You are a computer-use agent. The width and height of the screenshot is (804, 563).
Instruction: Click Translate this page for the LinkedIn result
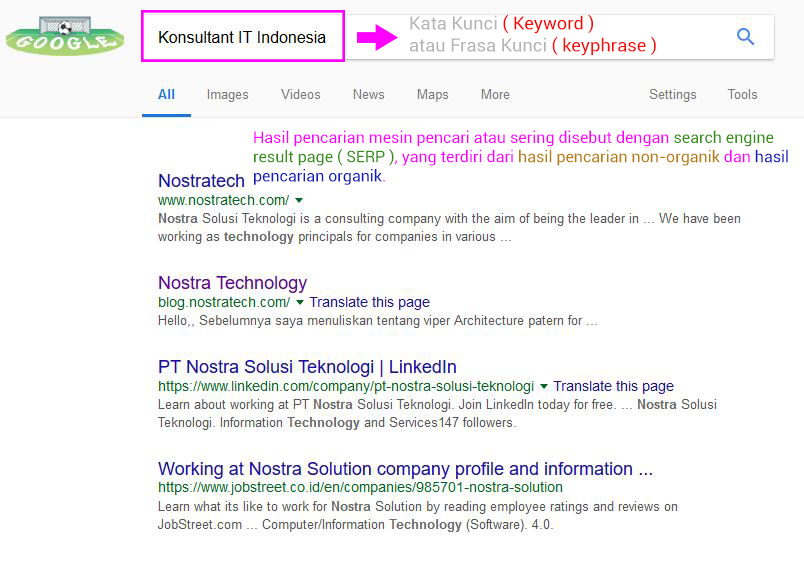click(x=613, y=386)
